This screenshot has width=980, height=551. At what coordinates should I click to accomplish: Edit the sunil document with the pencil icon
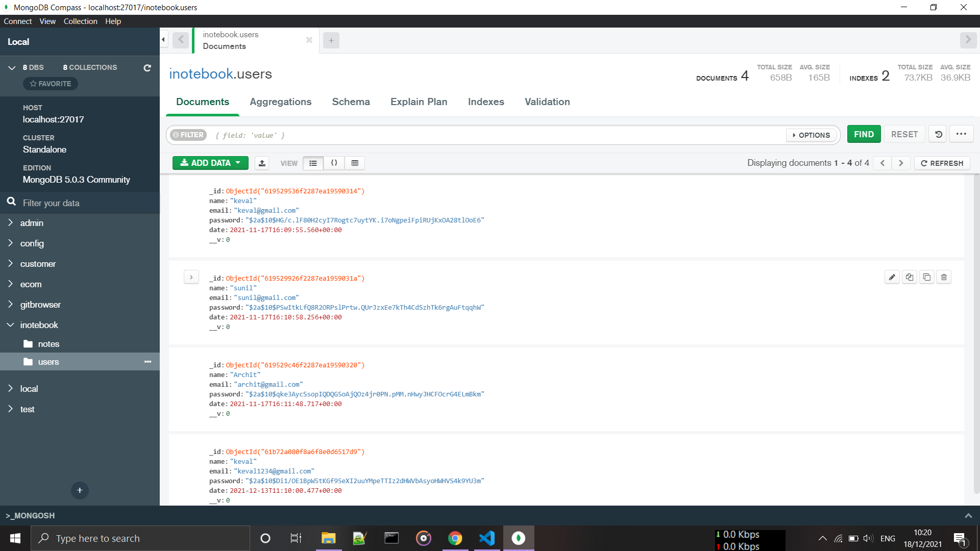coord(892,277)
